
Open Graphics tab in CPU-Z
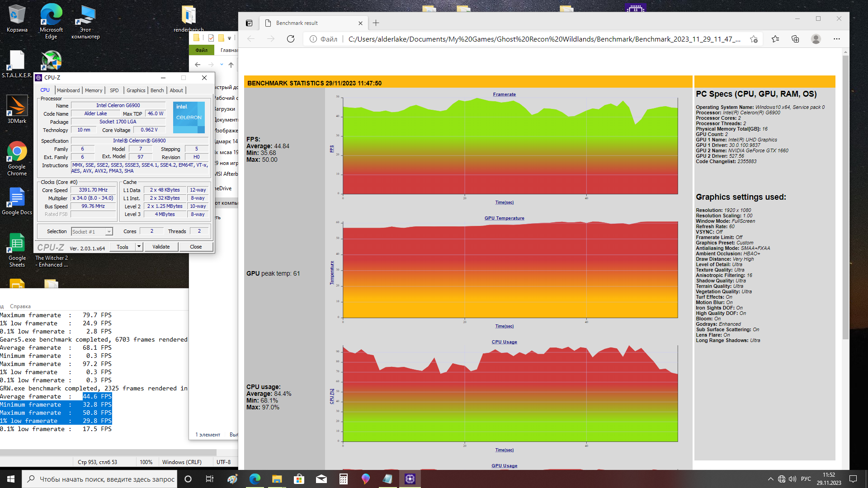pos(136,90)
